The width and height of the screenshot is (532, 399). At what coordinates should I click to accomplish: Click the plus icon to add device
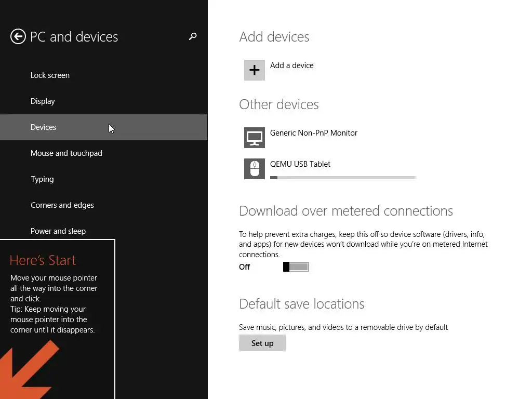tap(255, 70)
